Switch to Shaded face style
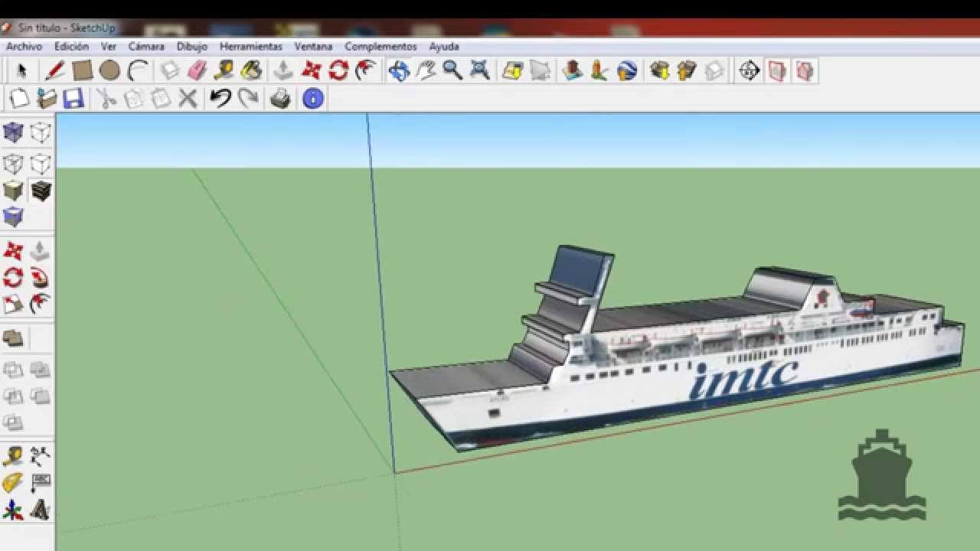The width and height of the screenshot is (980, 551). point(13,190)
